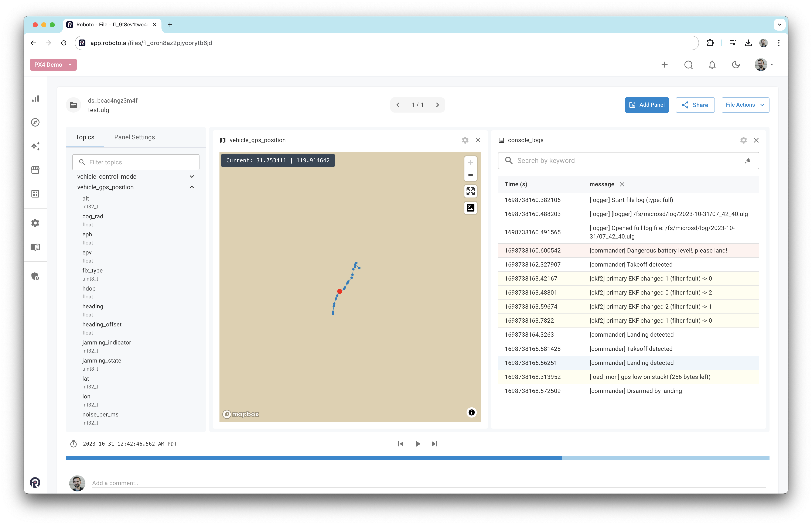Select the Topics tab

tap(85, 137)
